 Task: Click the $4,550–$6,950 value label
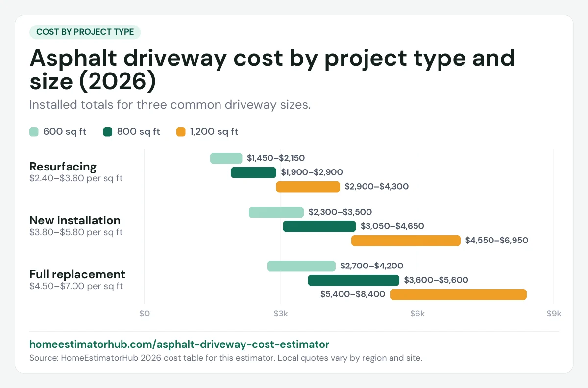[497, 241]
